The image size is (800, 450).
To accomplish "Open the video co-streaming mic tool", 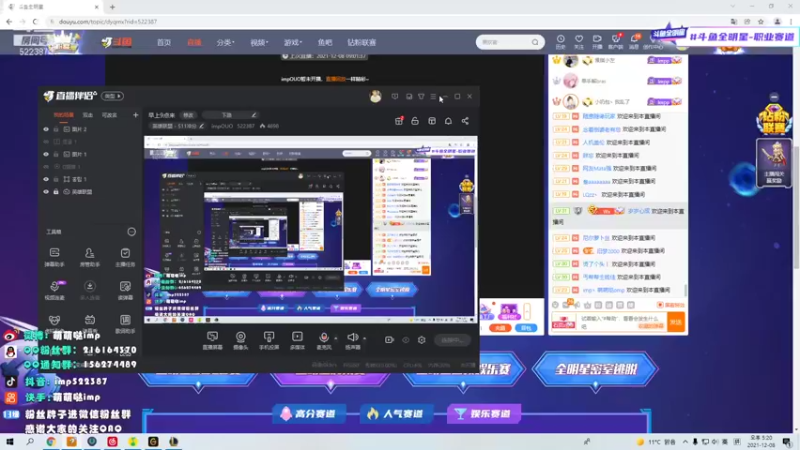I will [55, 290].
